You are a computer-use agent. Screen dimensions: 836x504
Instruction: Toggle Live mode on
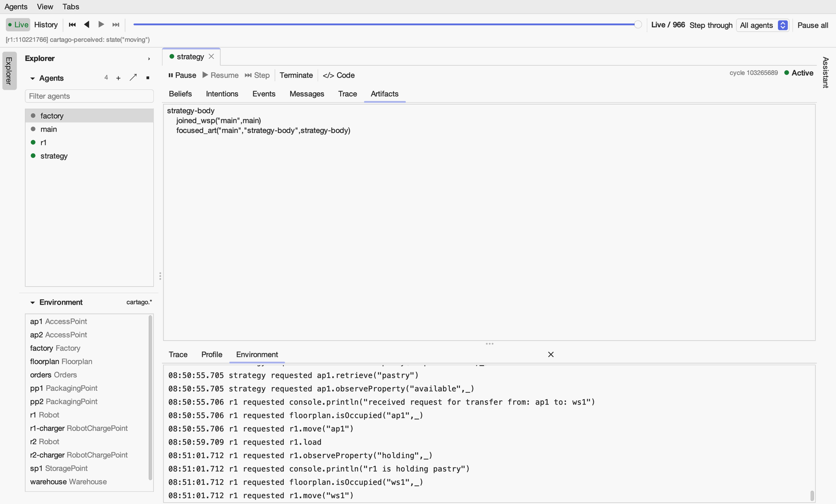point(18,25)
